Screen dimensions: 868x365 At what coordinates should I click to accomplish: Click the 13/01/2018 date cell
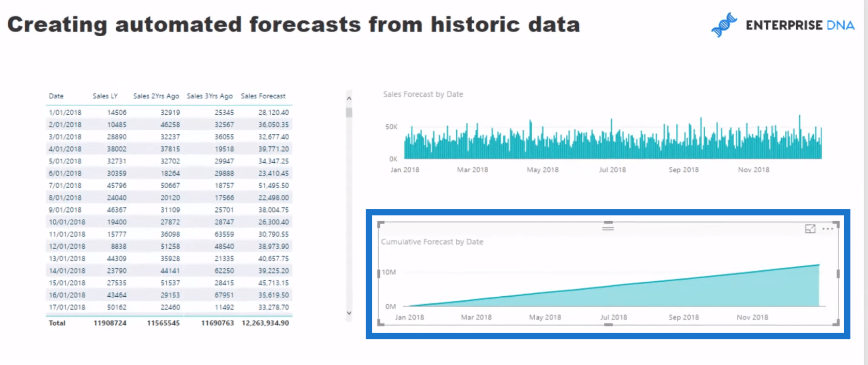(x=67, y=258)
